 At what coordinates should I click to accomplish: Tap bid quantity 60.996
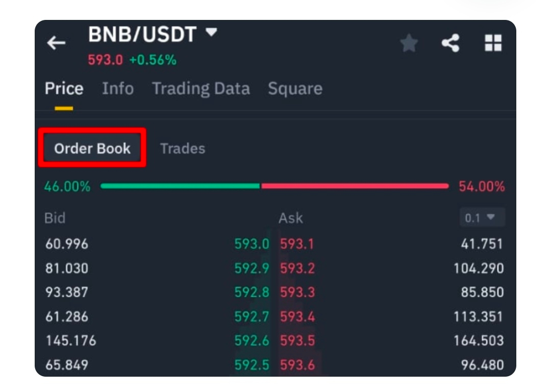tap(67, 244)
